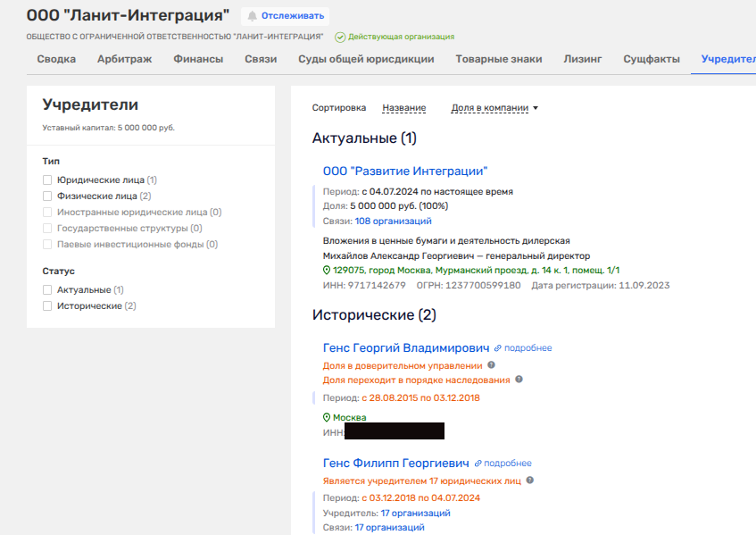The image size is (756, 535).
Task: Check the Юридические лица filter checkbox
Action: (47, 180)
